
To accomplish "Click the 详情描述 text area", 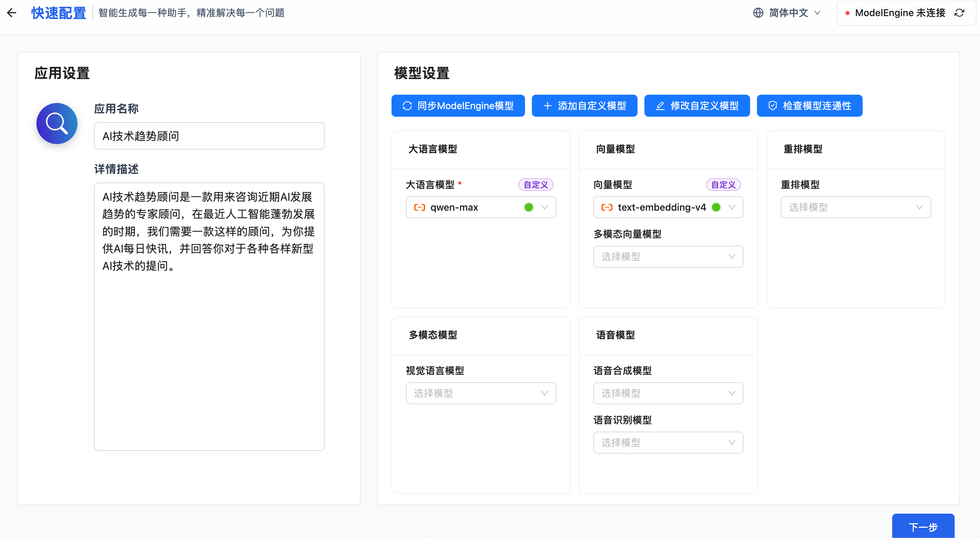I will point(209,317).
